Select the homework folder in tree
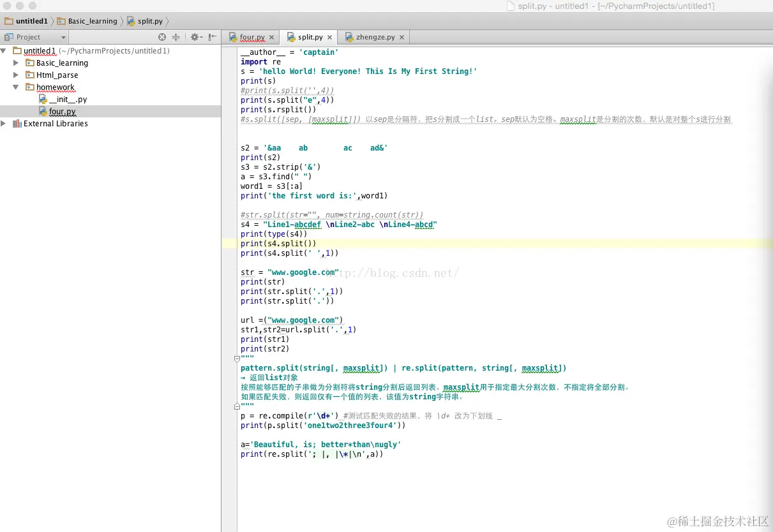 110,87
